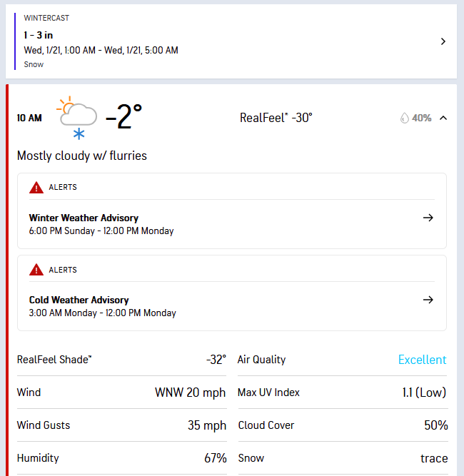Click the arrow icon for Winter Weather Advisory
Image resolution: width=464 pixels, height=476 pixels.
click(x=428, y=218)
